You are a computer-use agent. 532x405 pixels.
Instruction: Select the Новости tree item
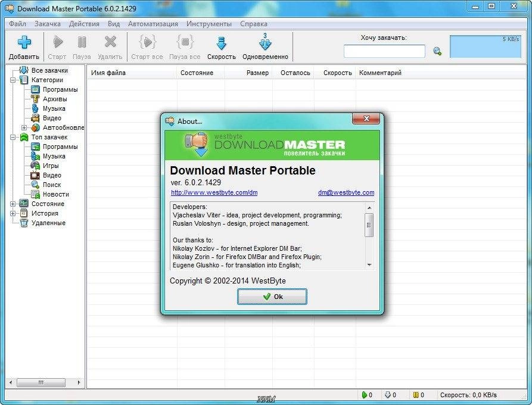55,194
